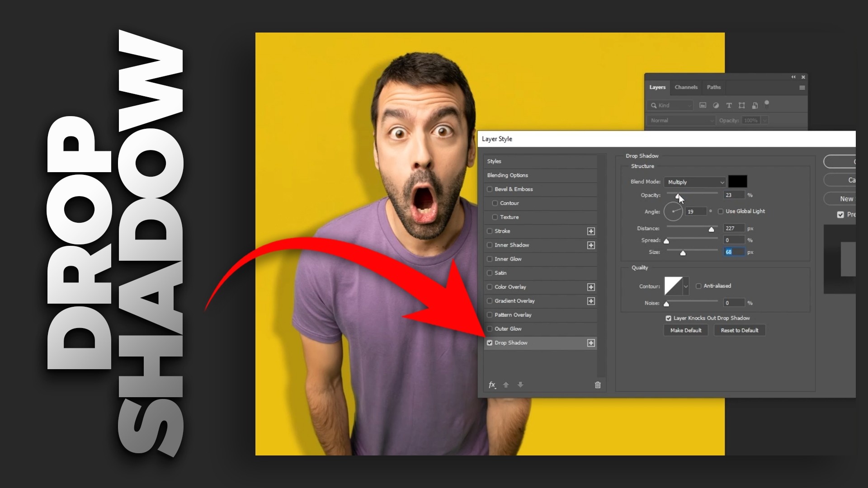Click the fx add style icon
The height and width of the screenshot is (488, 868).
pyautogui.click(x=492, y=385)
